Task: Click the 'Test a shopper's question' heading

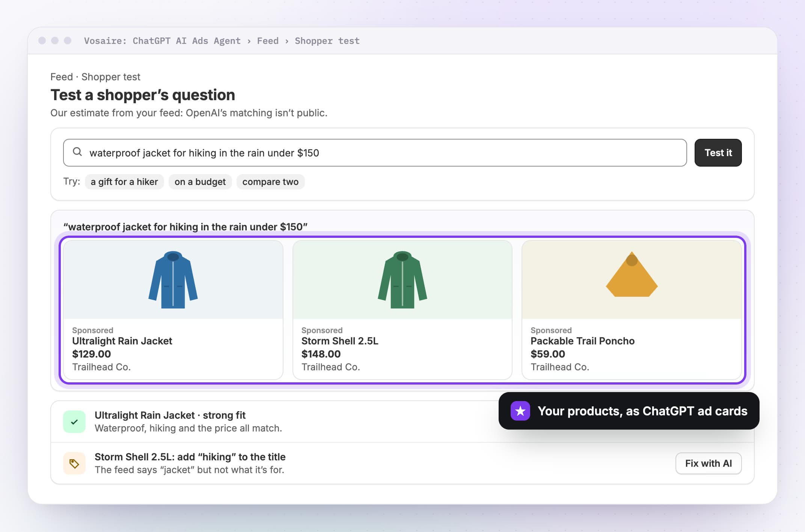Action: [x=143, y=95]
